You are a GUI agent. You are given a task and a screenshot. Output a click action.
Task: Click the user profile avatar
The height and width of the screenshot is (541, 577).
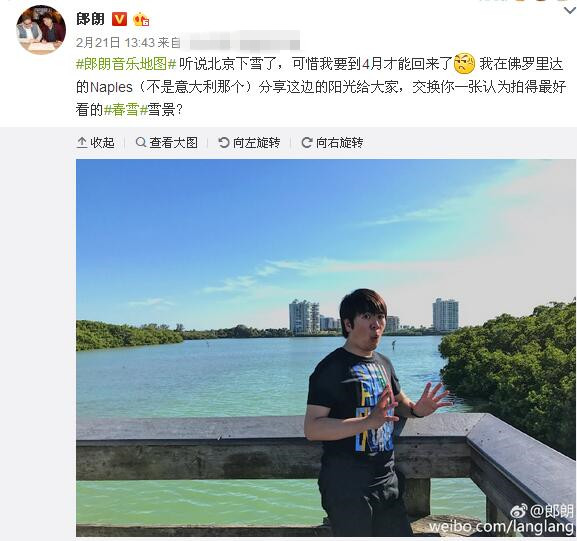[x=41, y=29]
